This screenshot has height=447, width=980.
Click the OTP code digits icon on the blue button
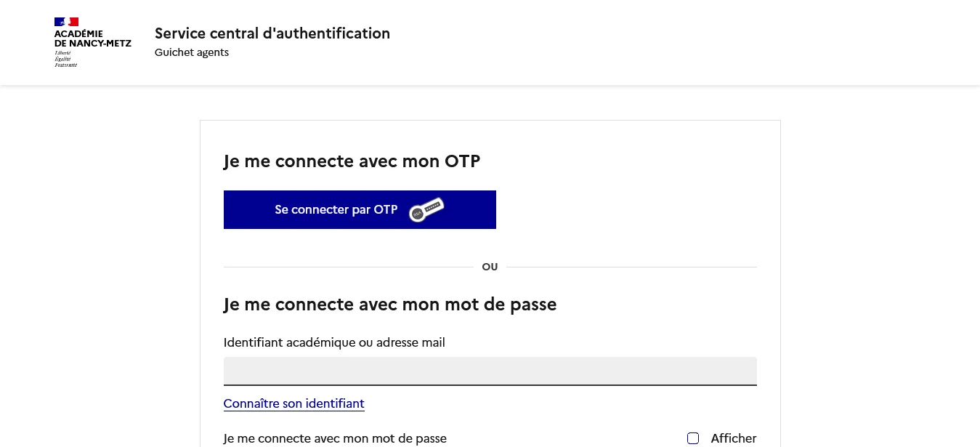pyautogui.click(x=433, y=206)
